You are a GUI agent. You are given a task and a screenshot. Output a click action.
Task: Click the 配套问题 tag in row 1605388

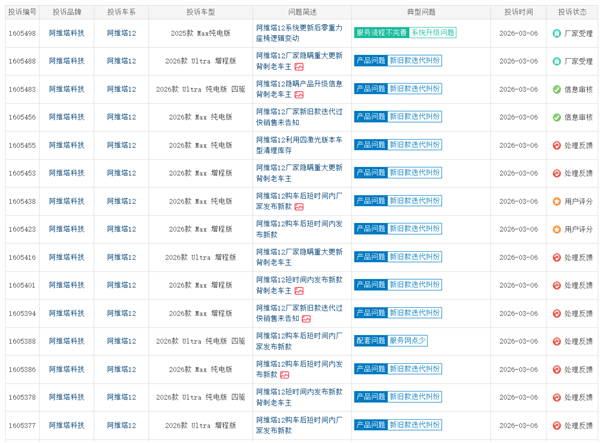369,341
